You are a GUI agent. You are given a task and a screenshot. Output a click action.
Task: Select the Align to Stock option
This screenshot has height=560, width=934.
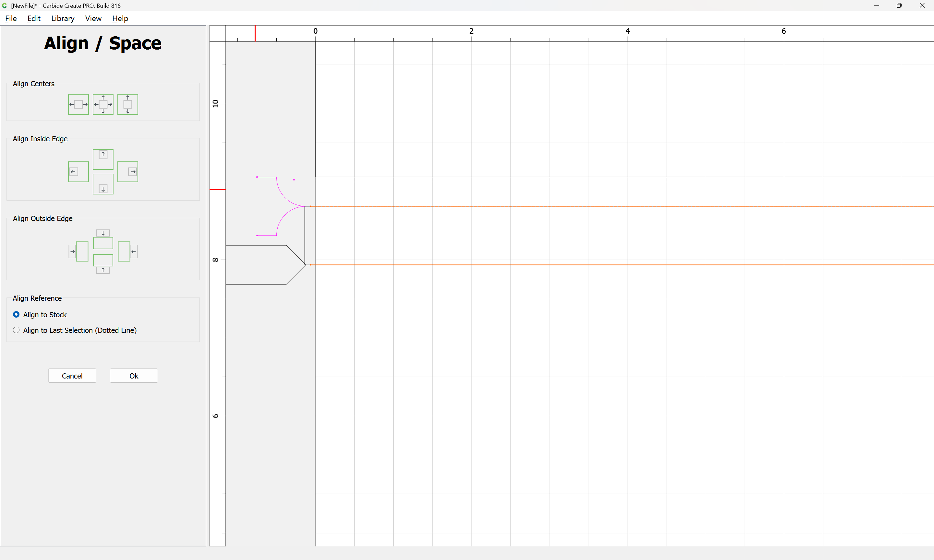pyautogui.click(x=40, y=314)
